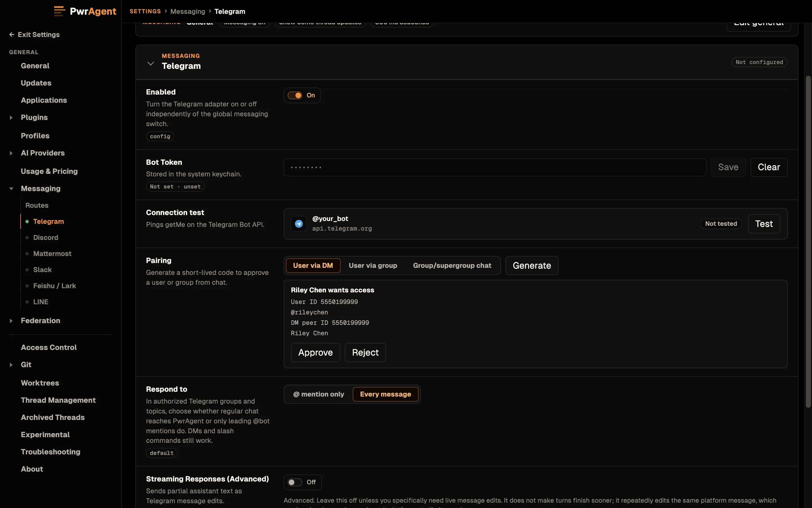This screenshot has height=508, width=812.
Task: Open the Mattermost messaging subpage
Action: point(52,254)
